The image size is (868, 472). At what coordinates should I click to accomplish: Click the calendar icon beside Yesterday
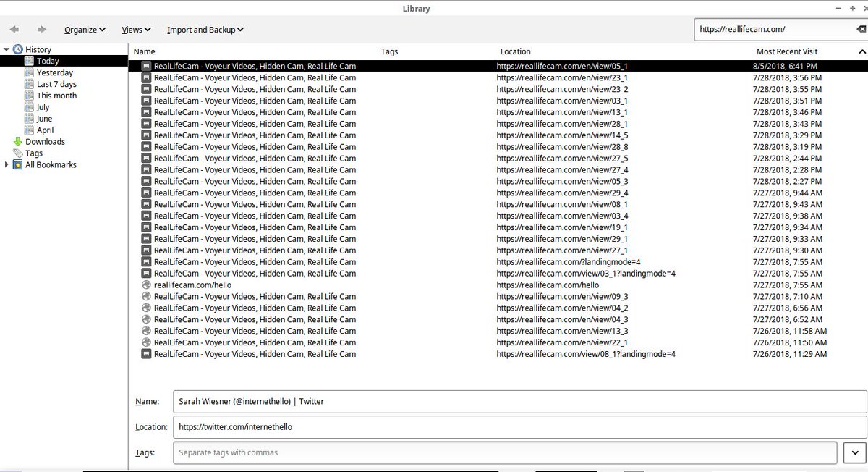[x=29, y=72]
